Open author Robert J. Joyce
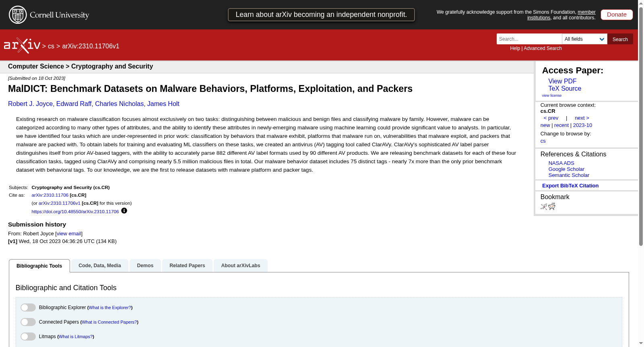The height and width of the screenshot is (347, 644). point(30,104)
